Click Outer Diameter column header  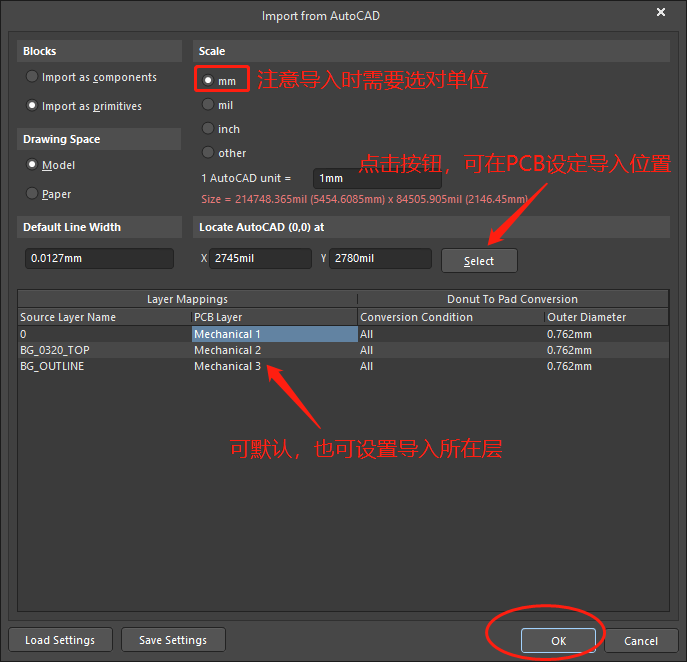(607, 317)
